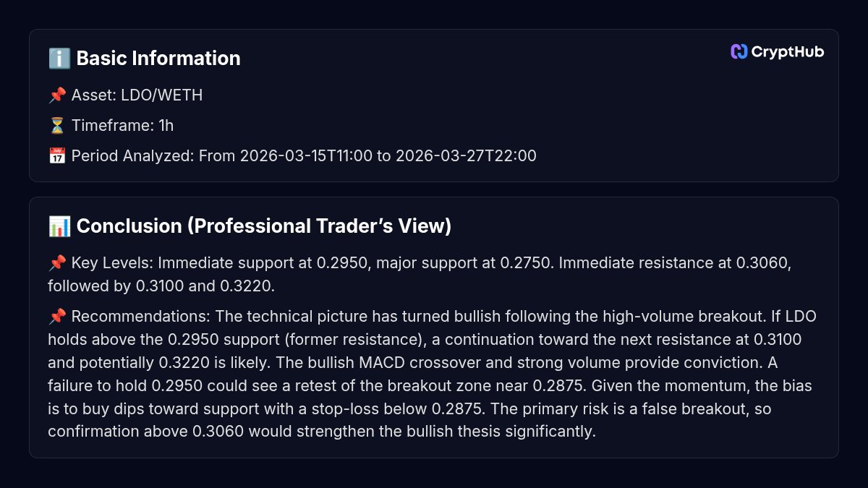Click the pushpin icon before Recommendations

click(x=57, y=317)
